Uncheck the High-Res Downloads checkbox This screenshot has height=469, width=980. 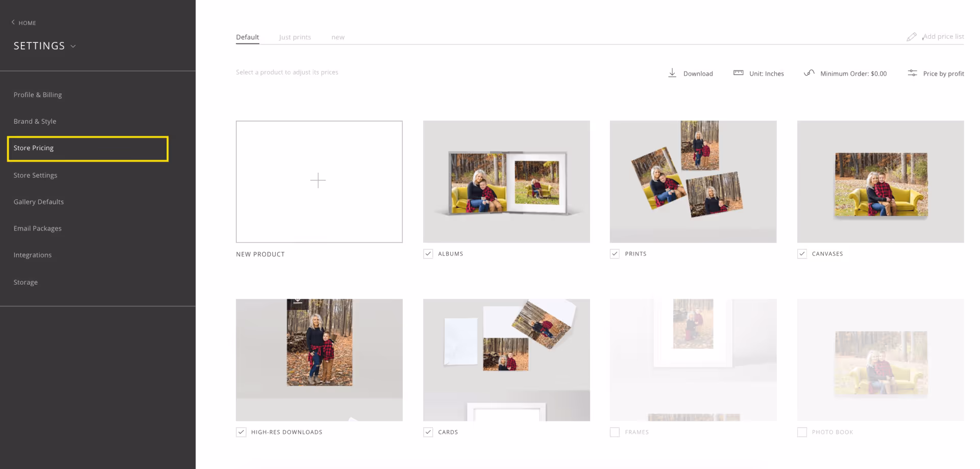[x=241, y=432]
